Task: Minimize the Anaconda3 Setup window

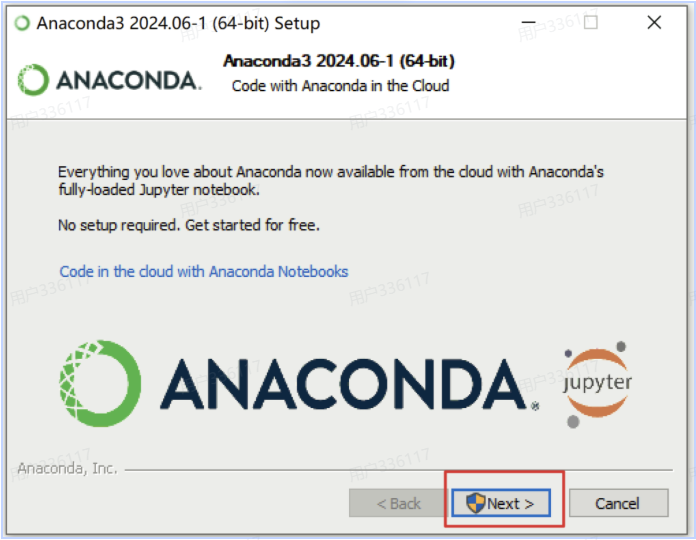Action: (528, 22)
